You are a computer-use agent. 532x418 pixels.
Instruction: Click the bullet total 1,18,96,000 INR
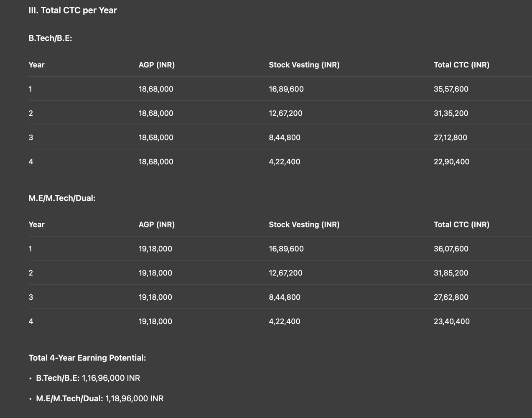pyautogui.click(x=134, y=398)
